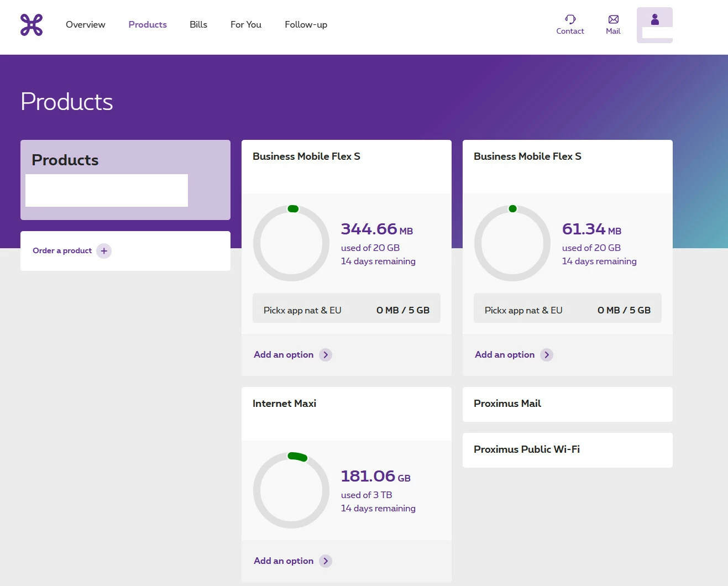The width and height of the screenshot is (728, 586).
Task: Open the Bills menu item
Action: 198,25
